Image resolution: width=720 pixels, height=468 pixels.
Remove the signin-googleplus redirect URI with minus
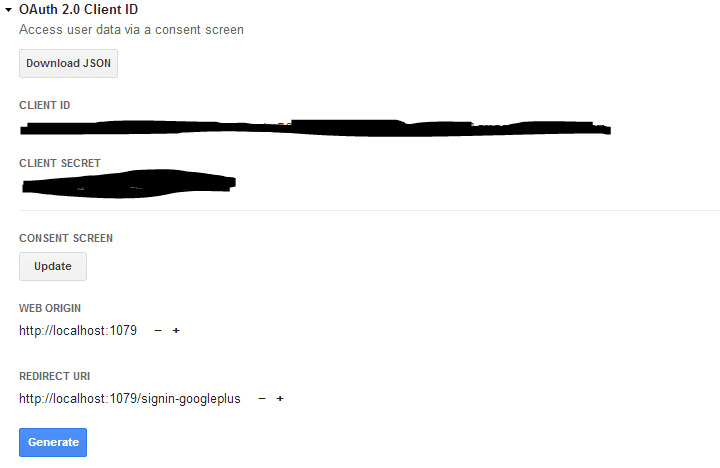coord(262,399)
